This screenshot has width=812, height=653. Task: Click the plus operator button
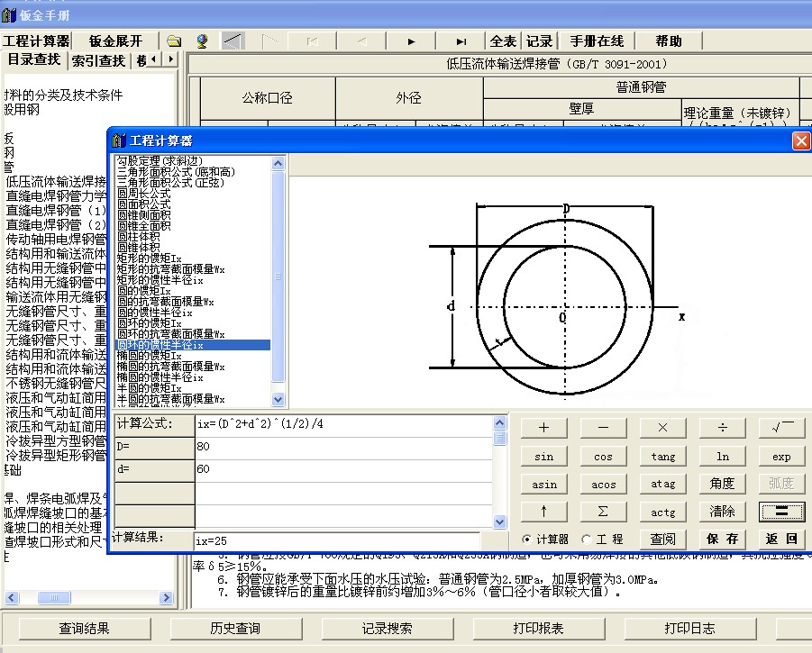pyautogui.click(x=543, y=428)
